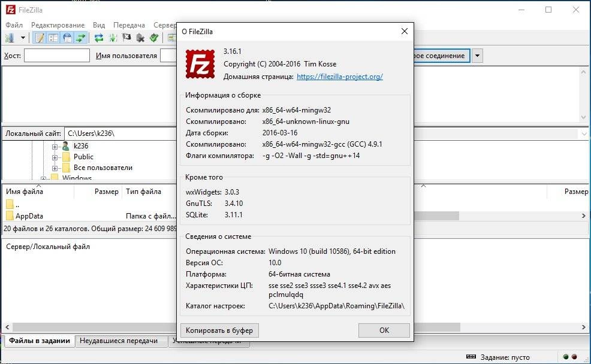
Task: Refresh file and folder lists icon
Action: [x=99, y=38]
